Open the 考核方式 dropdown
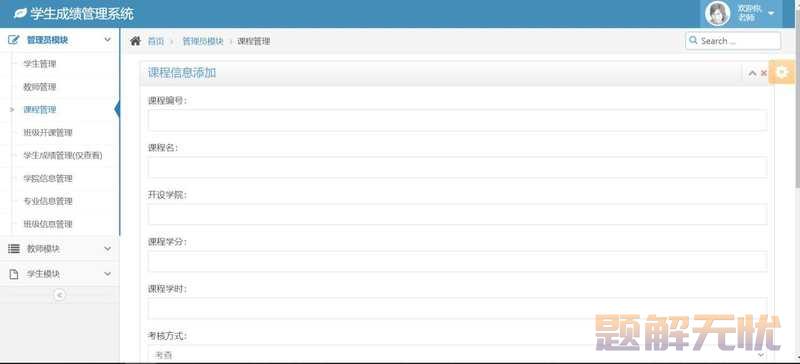The width and height of the screenshot is (800, 364). (457, 354)
